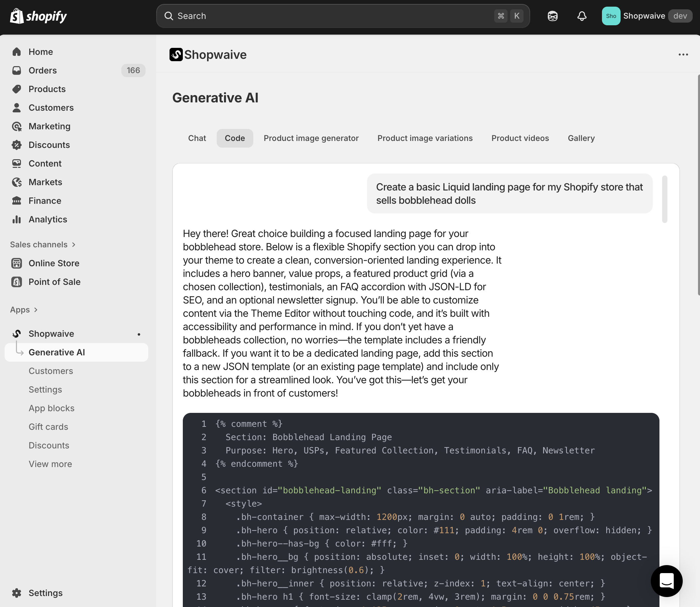Screen dimensions: 700x607
Task: Switch to the Chat tab
Action: coord(197,138)
